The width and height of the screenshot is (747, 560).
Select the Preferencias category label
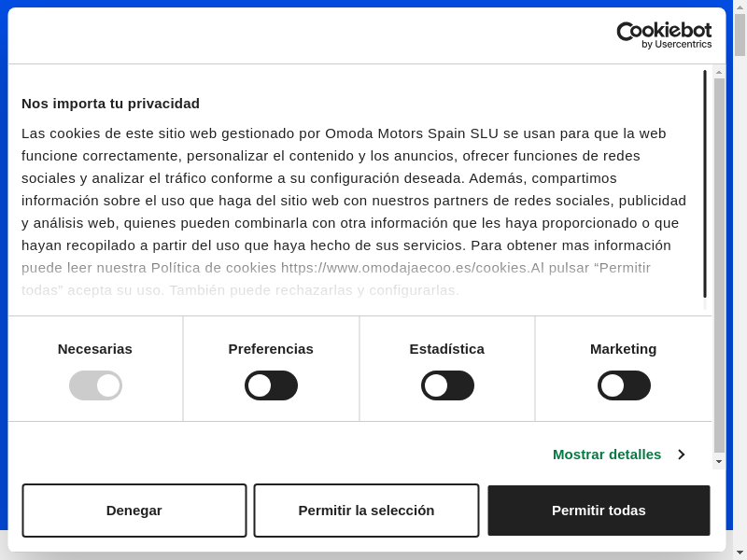(271, 349)
